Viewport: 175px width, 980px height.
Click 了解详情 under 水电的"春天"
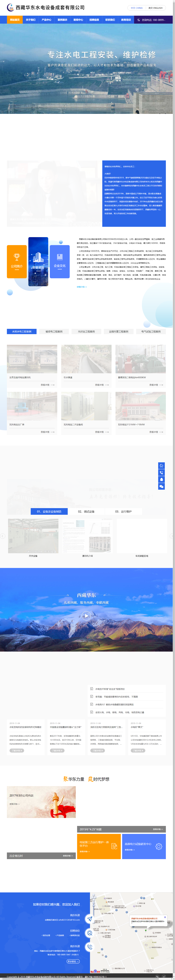point(138,751)
